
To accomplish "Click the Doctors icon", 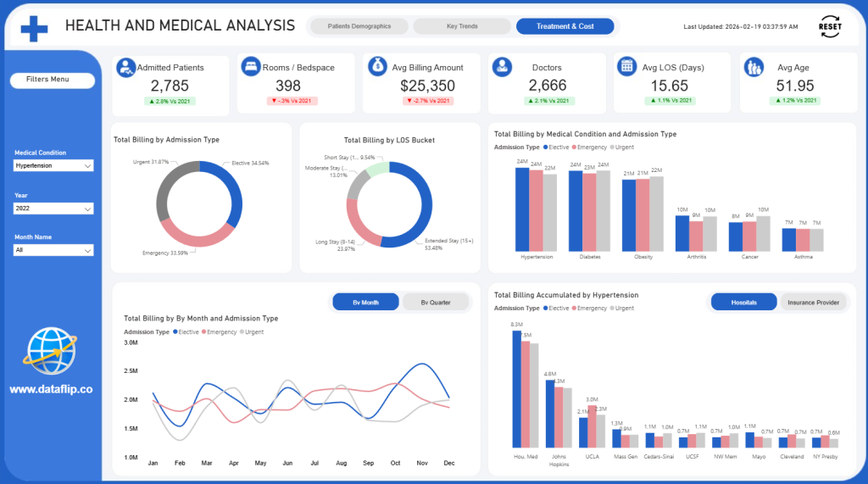I will (x=502, y=67).
